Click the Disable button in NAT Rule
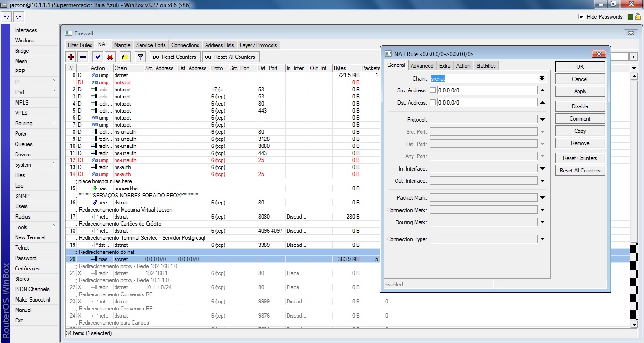This screenshot has width=644, height=343. tap(580, 106)
